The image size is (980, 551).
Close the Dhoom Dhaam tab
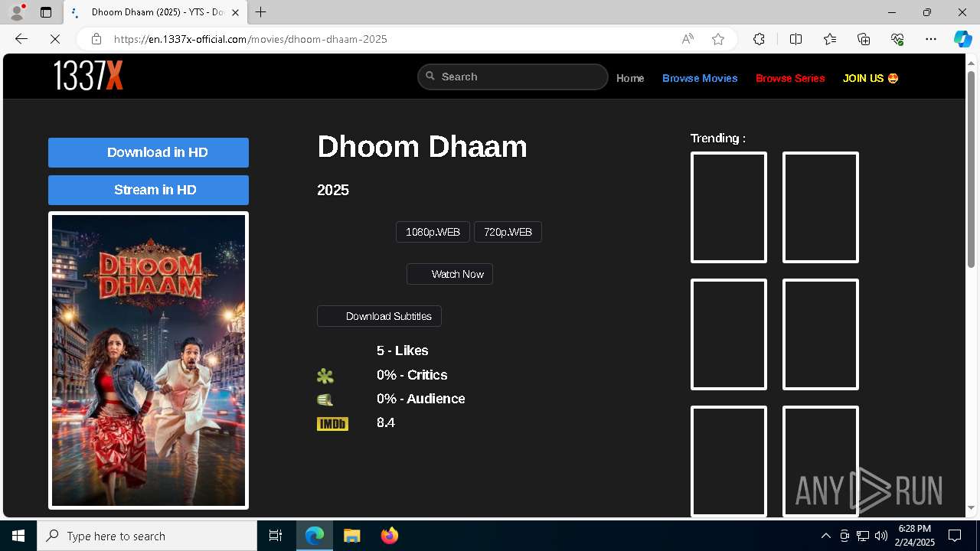(236, 12)
